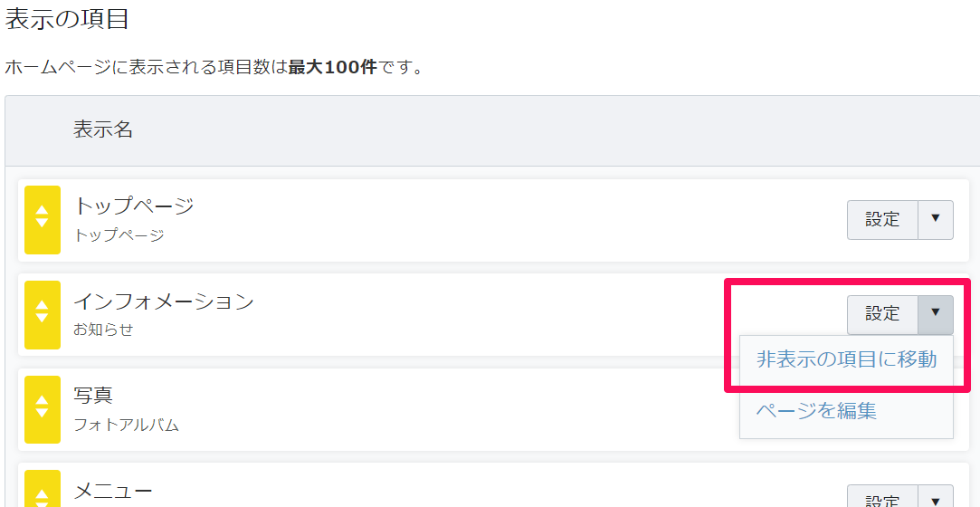
Task: Select 非表示の項目に移動 from the dropdown menu
Action: point(846,359)
